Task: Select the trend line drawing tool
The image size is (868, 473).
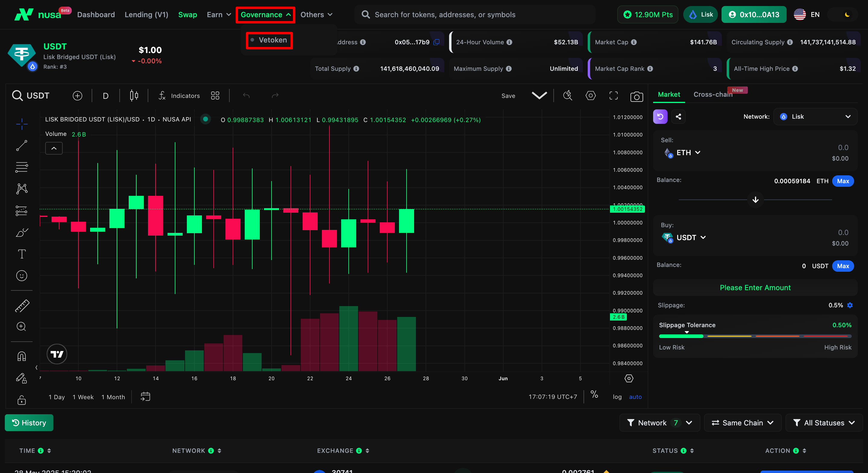Action: [x=22, y=146]
